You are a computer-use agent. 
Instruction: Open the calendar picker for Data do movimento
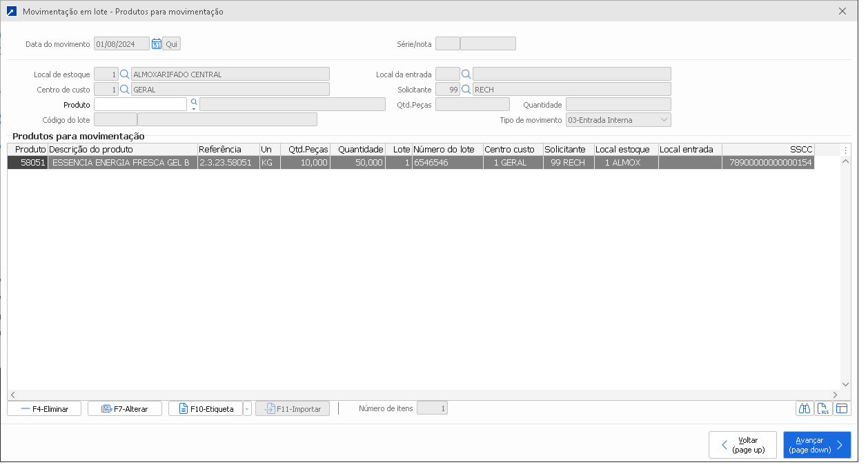[x=157, y=44]
